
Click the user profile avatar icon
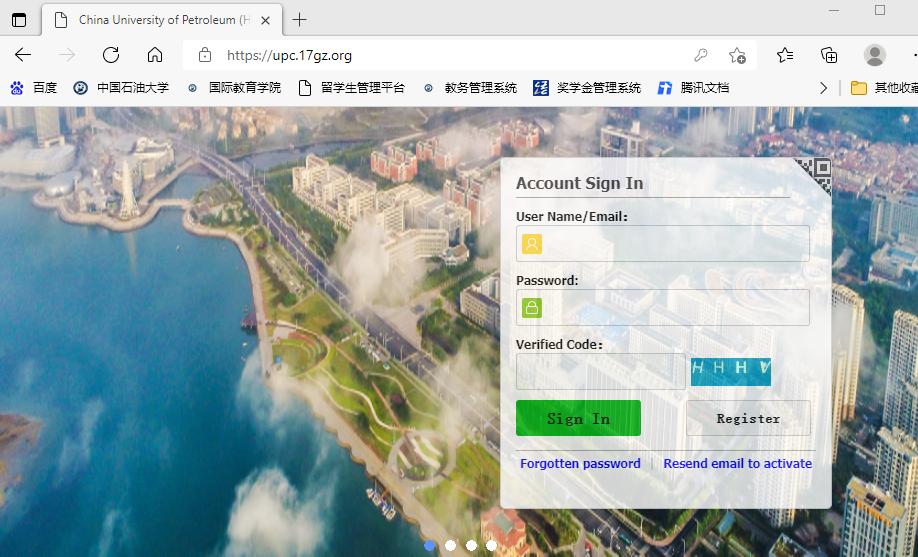tap(875, 55)
